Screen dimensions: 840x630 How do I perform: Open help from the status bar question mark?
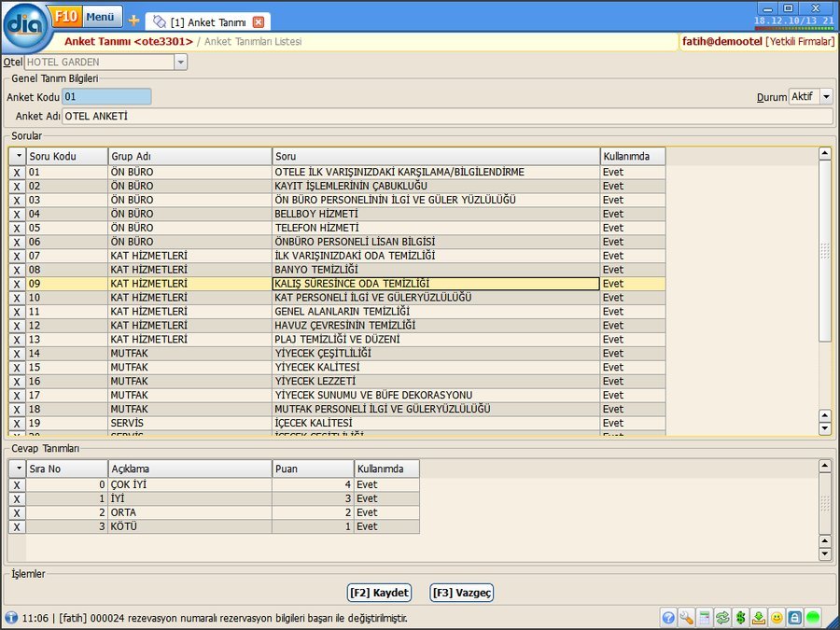[x=668, y=618]
